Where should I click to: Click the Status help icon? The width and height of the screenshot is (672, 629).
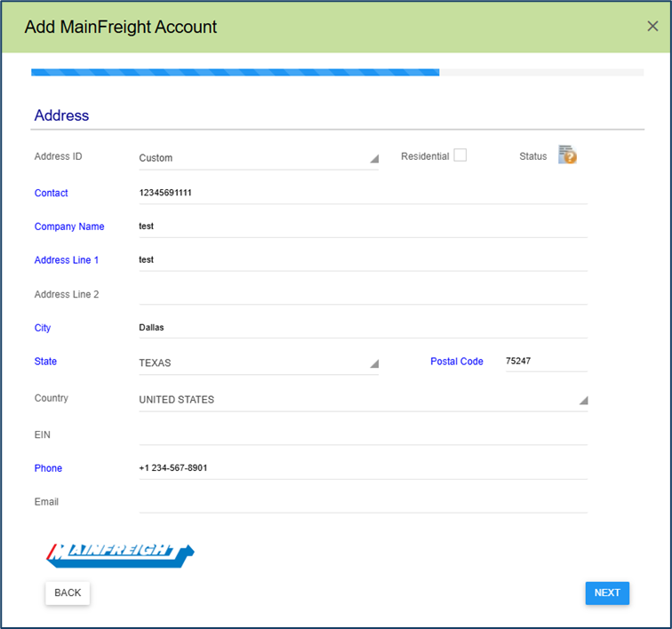tap(567, 155)
